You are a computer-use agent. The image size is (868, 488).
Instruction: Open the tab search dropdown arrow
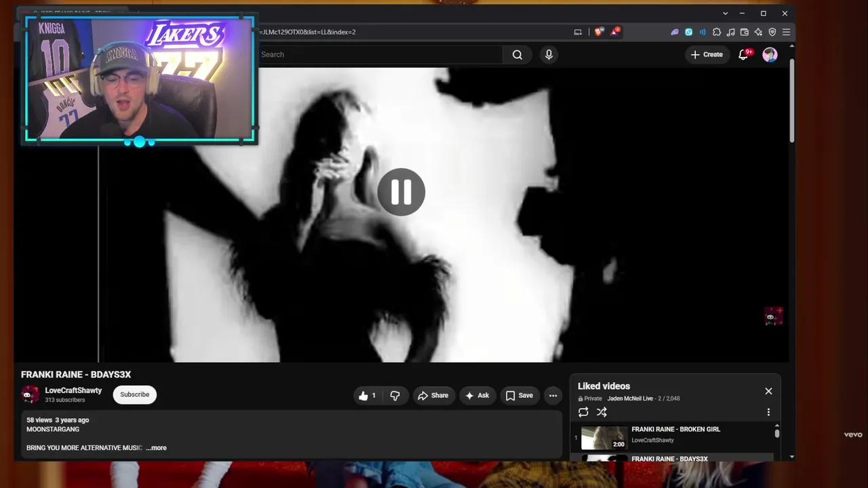[725, 14]
